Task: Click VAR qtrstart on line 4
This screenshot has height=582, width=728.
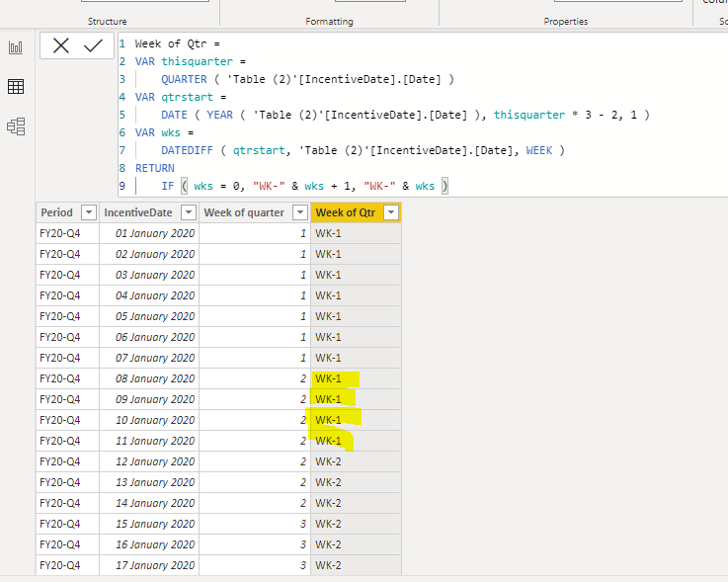Action: (181, 97)
